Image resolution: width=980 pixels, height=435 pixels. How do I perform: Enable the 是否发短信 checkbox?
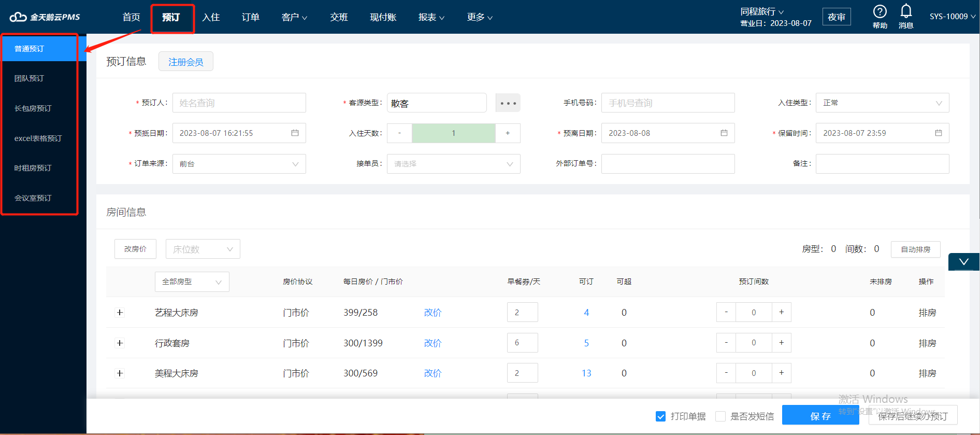720,416
